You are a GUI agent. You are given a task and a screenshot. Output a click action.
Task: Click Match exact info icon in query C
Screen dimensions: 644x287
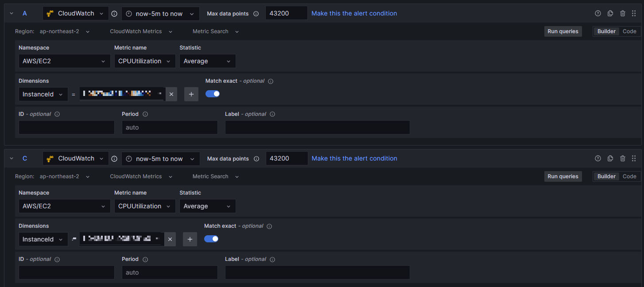[269, 226]
